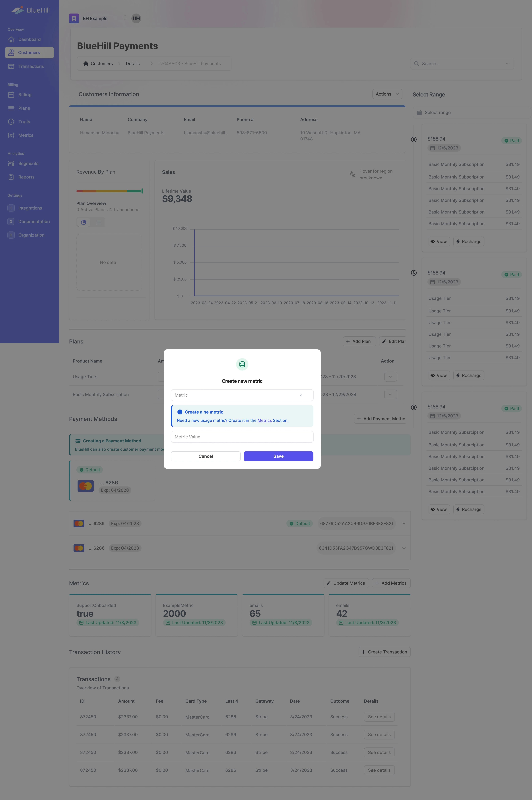The height and width of the screenshot is (800, 532).
Task: Recharge the Basic Monthly Subsrciption invoice
Action: pos(469,509)
